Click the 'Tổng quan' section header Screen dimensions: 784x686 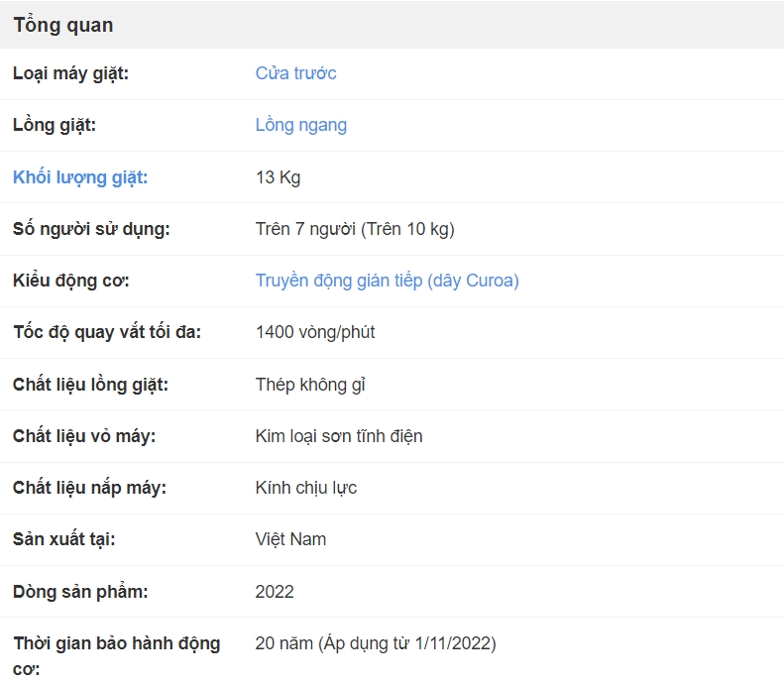(63, 25)
